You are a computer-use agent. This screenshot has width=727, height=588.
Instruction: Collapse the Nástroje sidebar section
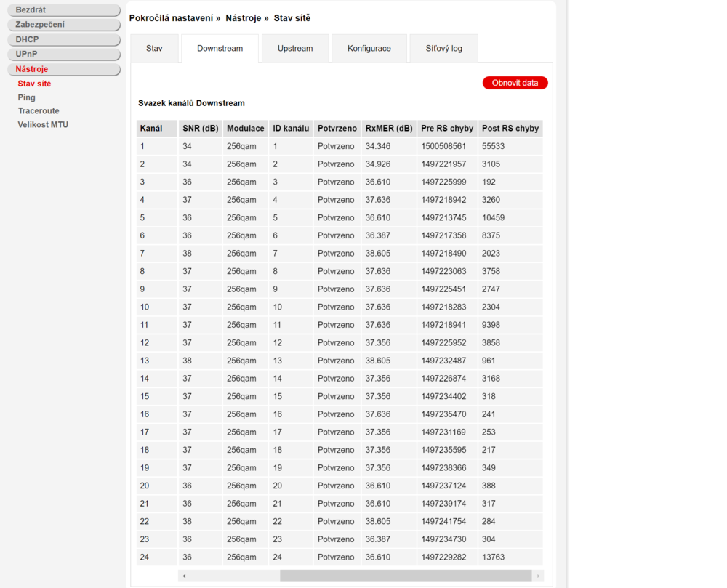(63, 69)
